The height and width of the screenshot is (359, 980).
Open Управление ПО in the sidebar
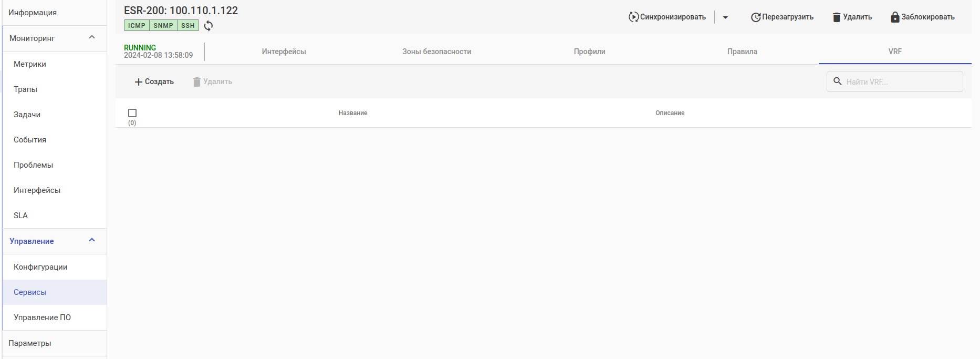click(55, 317)
